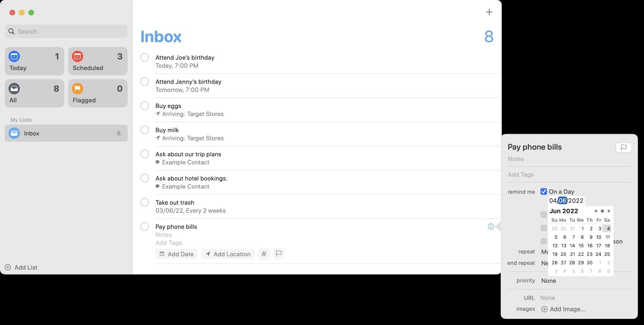Click the flag icon in the Pay phone bills popover
The image size is (644, 325).
click(x=624, y=148)
